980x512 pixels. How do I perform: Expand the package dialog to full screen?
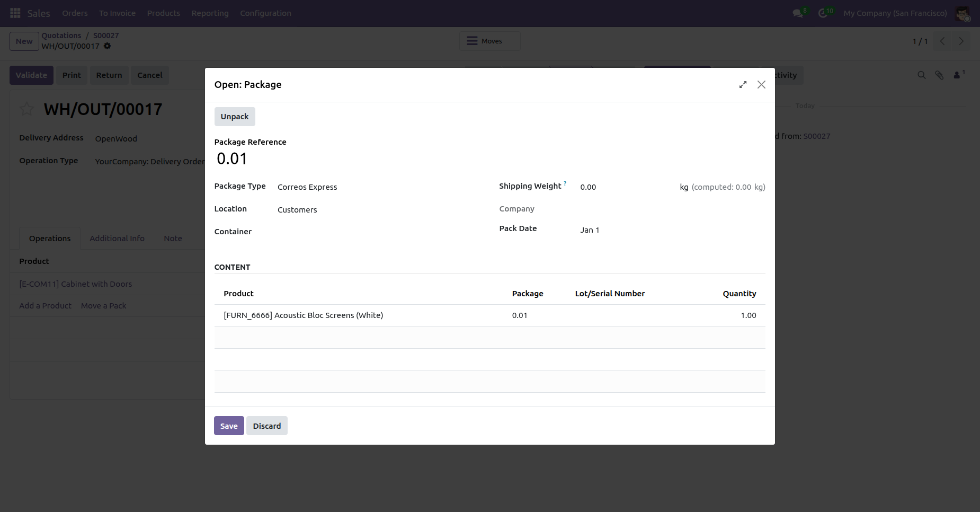743,85
